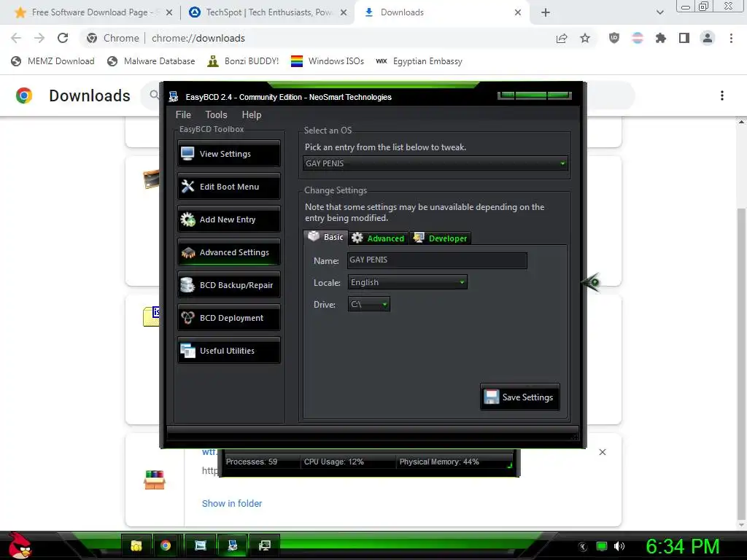
Task: Open EasyBCD Help menu
Action: [251, 114]
